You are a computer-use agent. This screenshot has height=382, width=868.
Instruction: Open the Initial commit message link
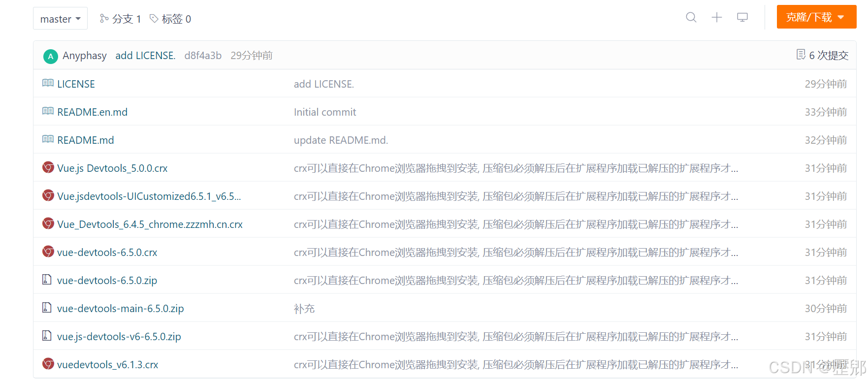(325, 112)
